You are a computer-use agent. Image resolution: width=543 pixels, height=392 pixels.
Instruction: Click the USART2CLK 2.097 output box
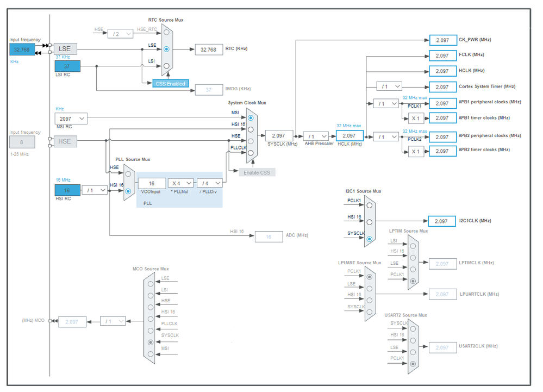(x=443, y=347)
